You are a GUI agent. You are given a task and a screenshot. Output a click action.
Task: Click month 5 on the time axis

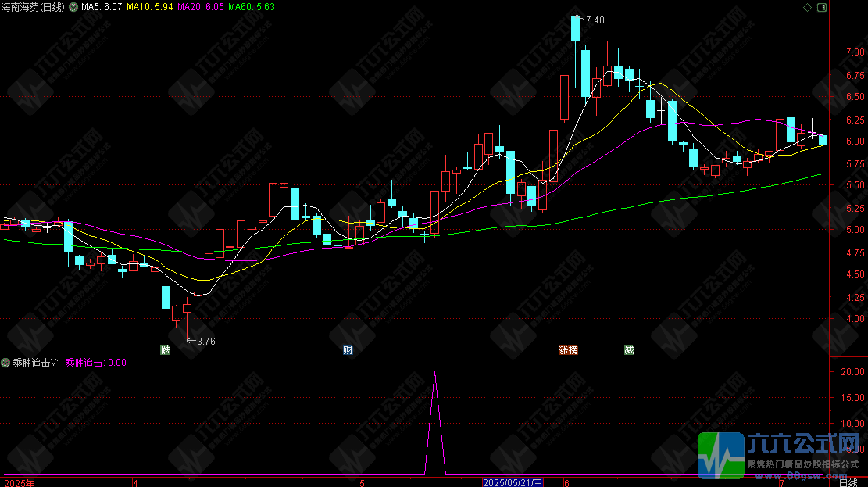tap(362, 483)
